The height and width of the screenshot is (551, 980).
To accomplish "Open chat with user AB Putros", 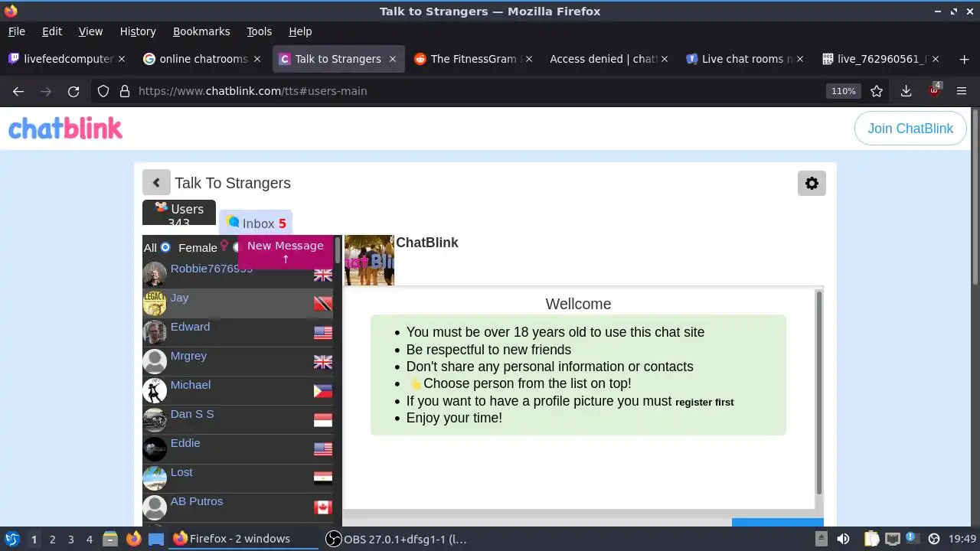I will pyautogui.click(x=237, y=507).
